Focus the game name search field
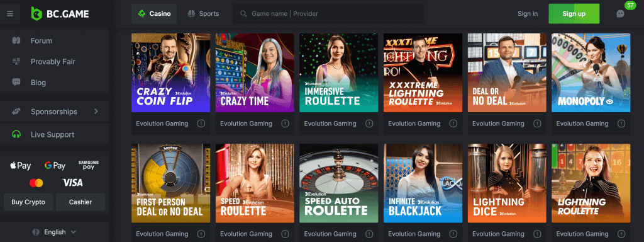 (328, 14)
